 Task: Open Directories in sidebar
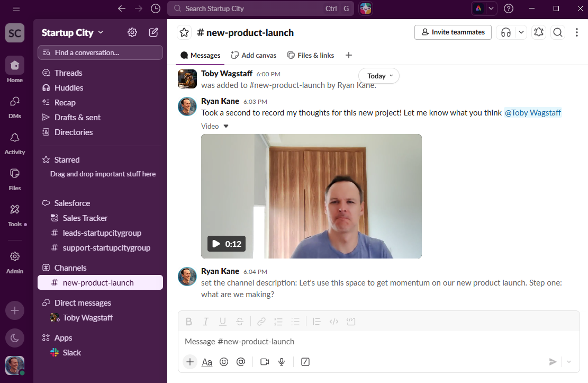pyautogui.click(x=100, y=132)
